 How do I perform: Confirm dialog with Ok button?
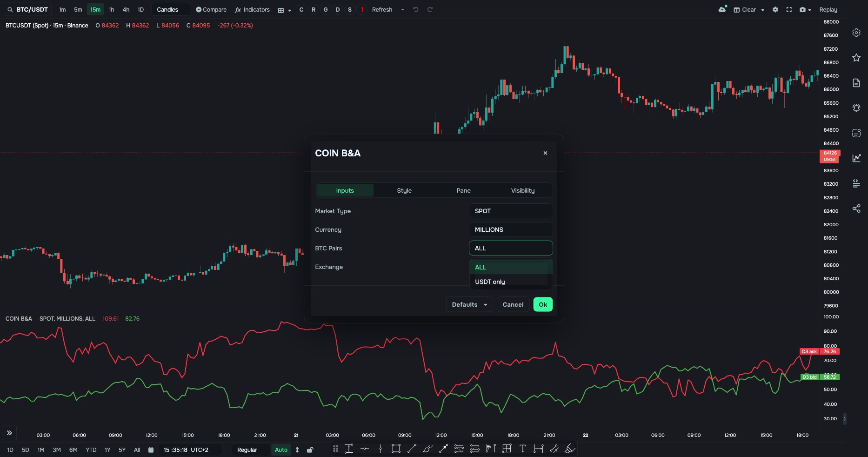[x=543, y=304]
